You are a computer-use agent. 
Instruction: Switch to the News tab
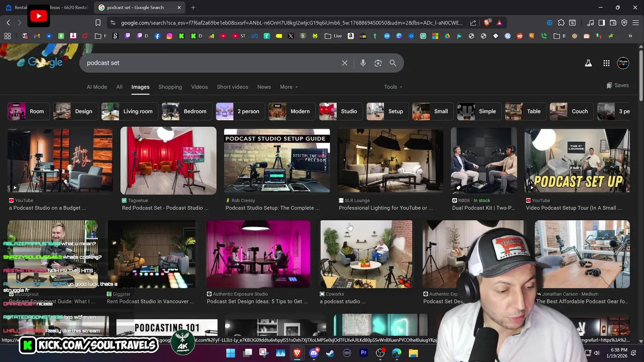264,87
